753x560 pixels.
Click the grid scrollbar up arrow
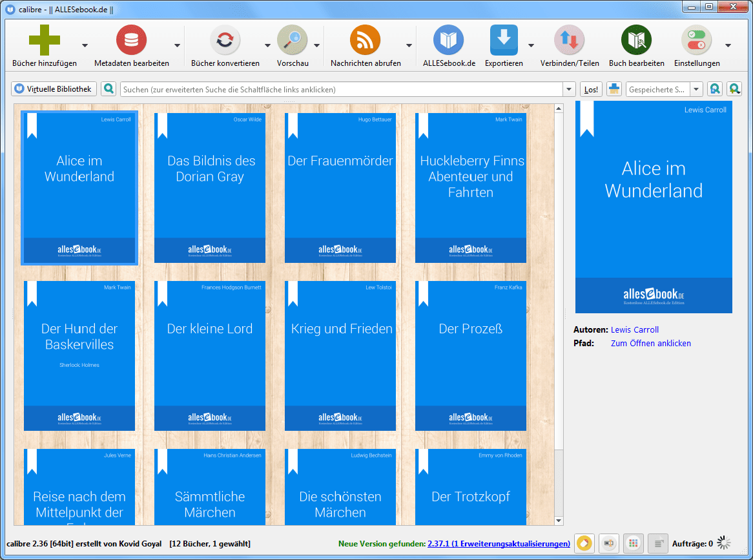click(559, 109)
